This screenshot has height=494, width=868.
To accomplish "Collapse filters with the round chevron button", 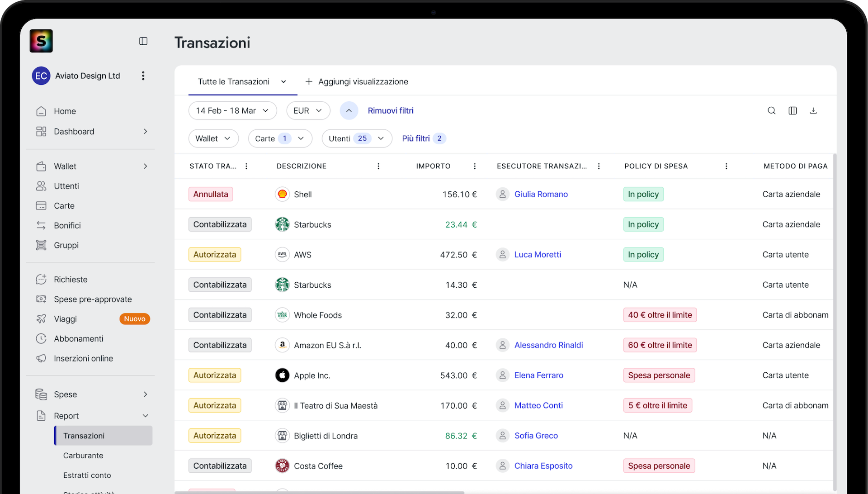I will click(x=349, y=111).
